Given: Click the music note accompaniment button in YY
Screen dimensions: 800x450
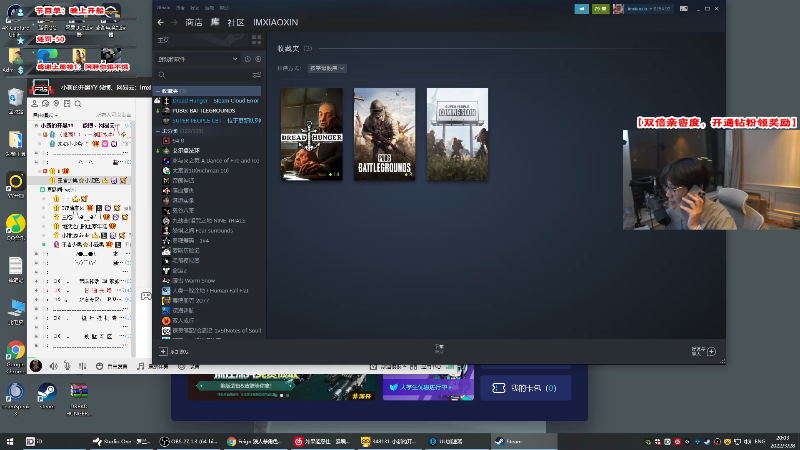Looking at the screenshot, I should click(140, 366).
